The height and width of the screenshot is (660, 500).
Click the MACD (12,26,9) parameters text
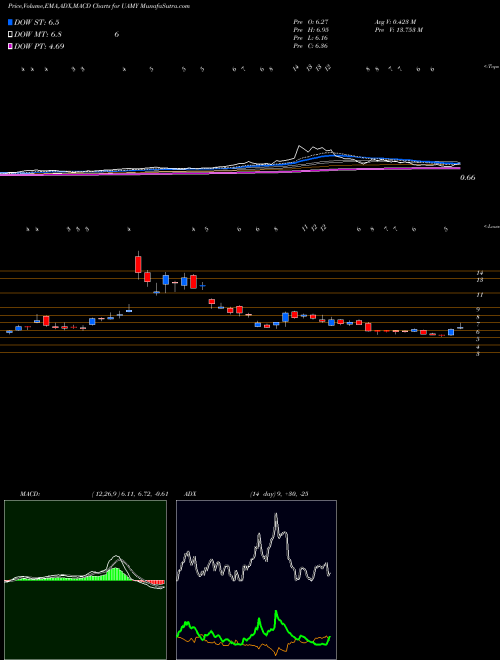tap(130, 494)
